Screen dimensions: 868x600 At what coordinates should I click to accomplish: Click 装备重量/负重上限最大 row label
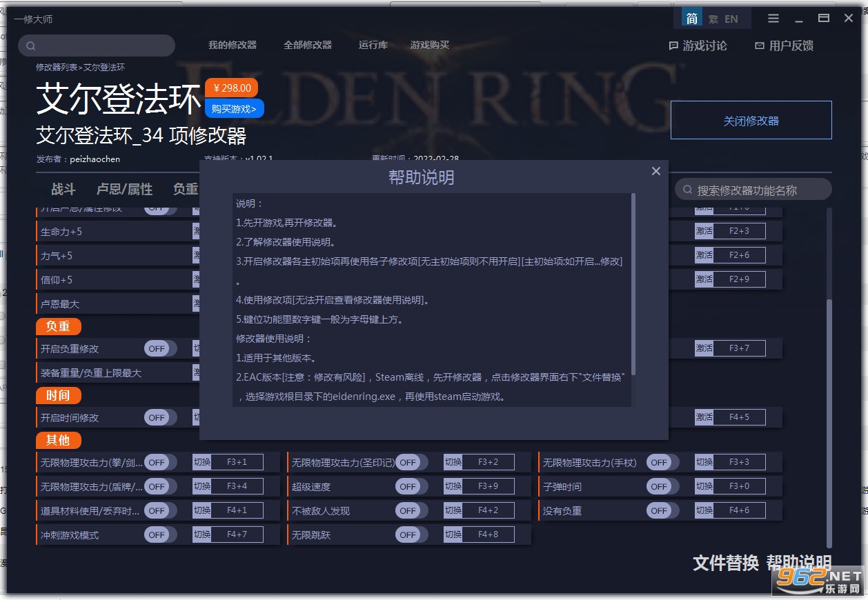[91, 373]
